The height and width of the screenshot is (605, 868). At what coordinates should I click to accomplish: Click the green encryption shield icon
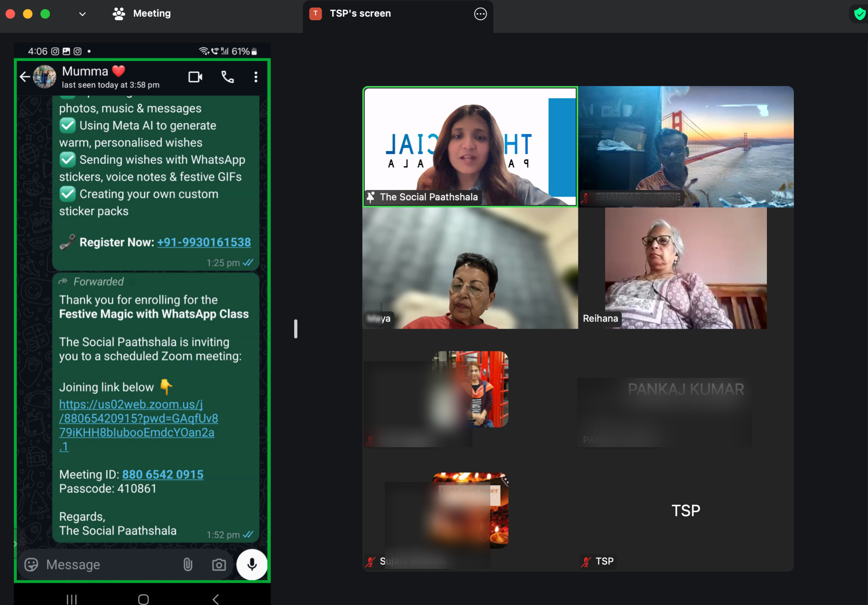[x=859, y=14]
